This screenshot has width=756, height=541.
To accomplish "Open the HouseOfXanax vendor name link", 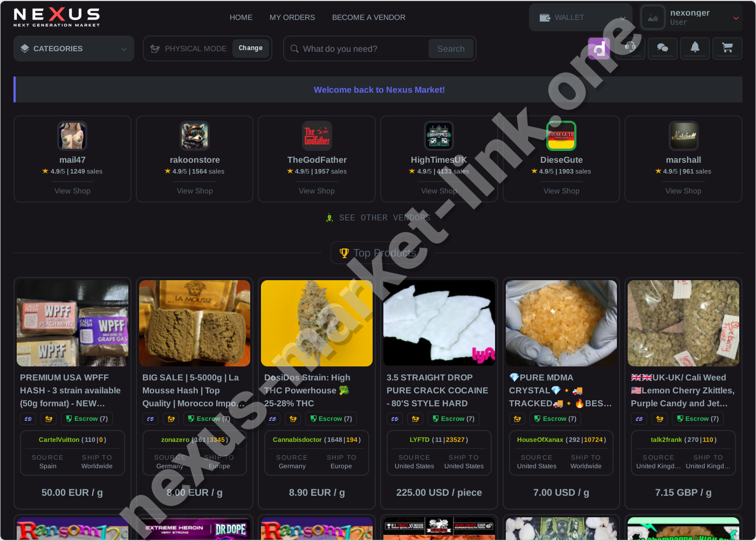I will [540, 440].
